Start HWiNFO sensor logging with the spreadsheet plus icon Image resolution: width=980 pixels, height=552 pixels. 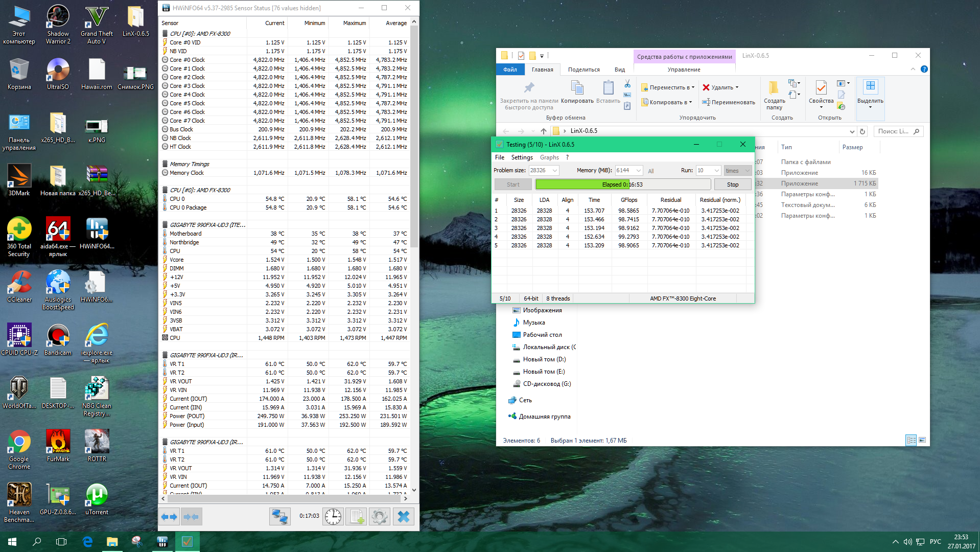(x=356, y=517)
